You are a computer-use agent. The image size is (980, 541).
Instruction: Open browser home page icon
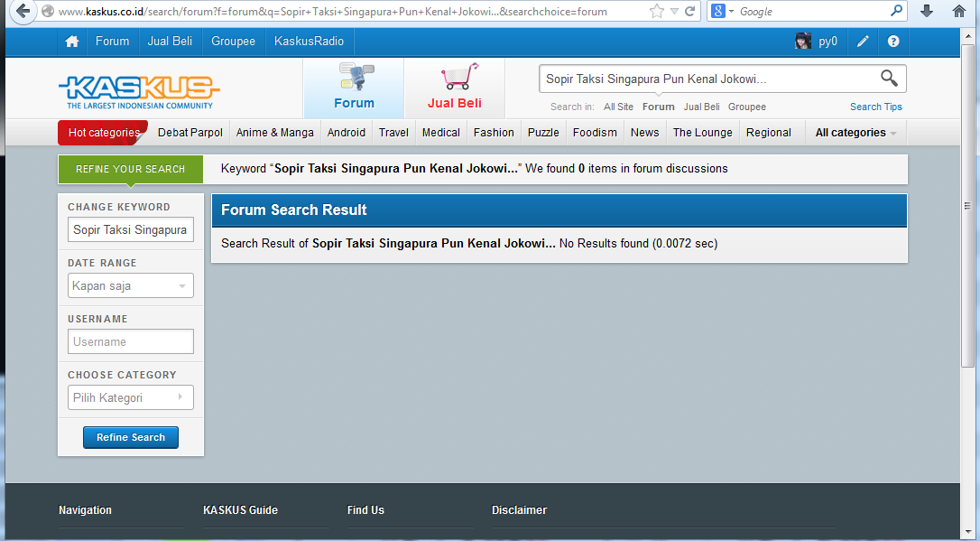point(959,11)
